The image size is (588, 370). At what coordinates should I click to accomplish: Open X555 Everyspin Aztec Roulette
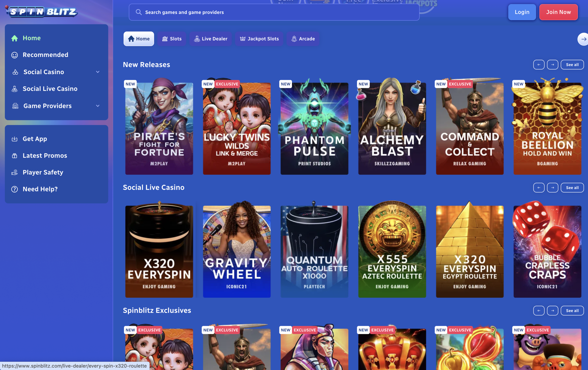click(392, 249)
